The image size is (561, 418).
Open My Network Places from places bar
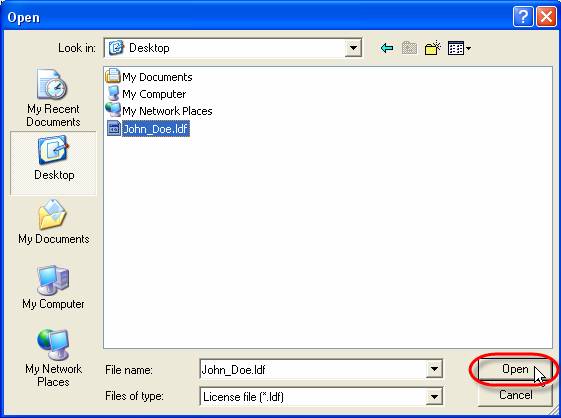point(53,358)
